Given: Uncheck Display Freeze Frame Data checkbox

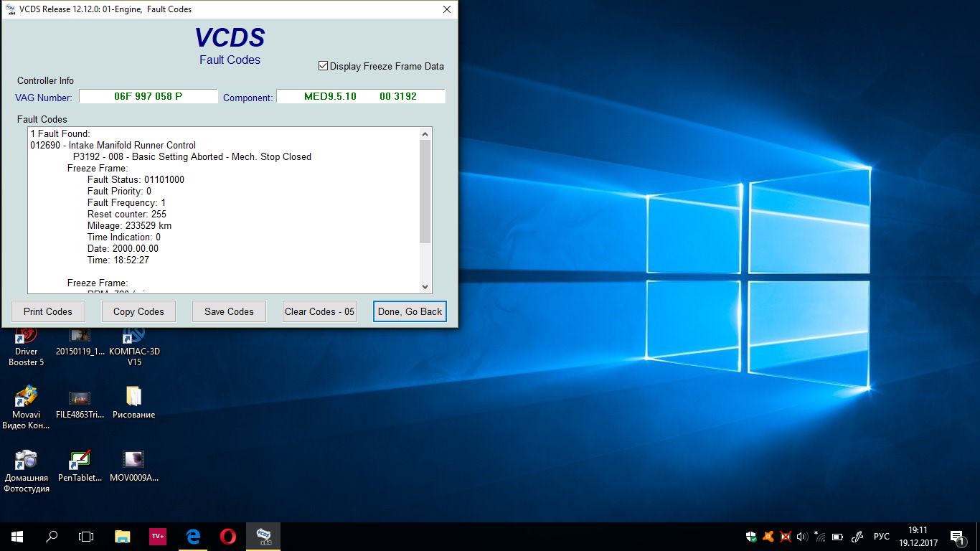Looking at the screenshot, I should point(323,66).
